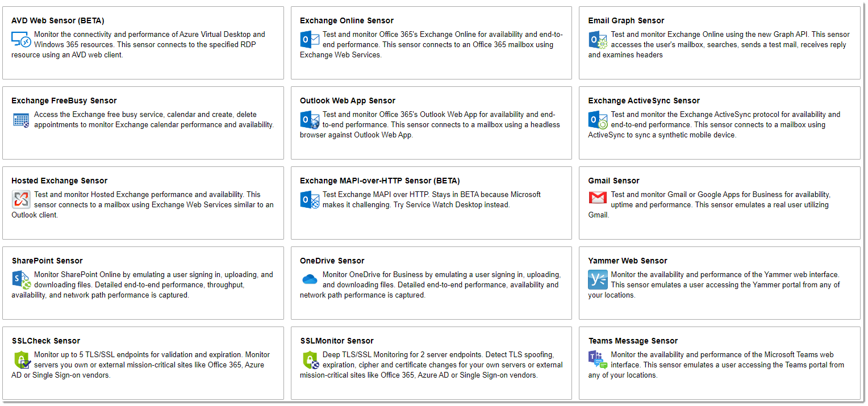Viewport: 868px width, 406px height.
Task: Click the Outlook Web App Sensor icon
Action: click(x=310, y=120)
